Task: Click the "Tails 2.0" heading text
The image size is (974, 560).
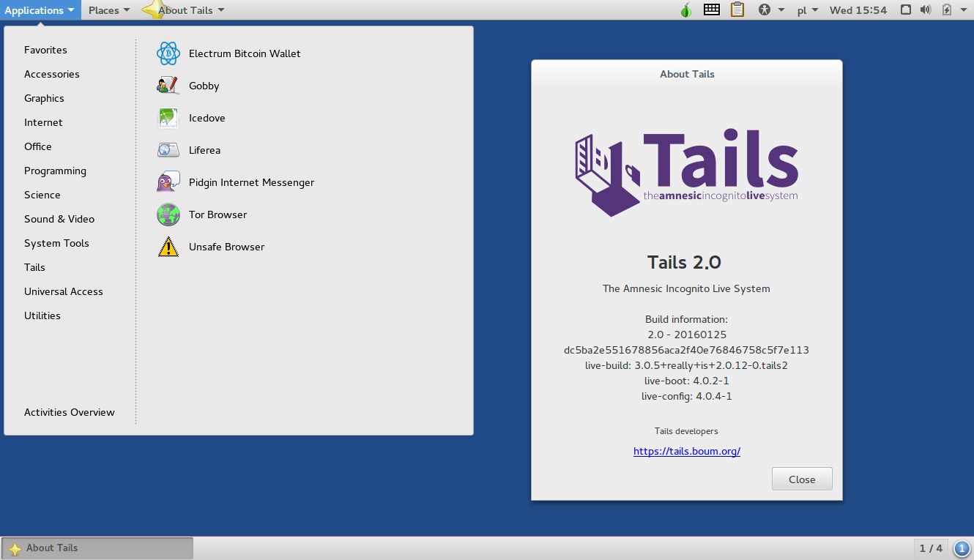Action: 685,262
